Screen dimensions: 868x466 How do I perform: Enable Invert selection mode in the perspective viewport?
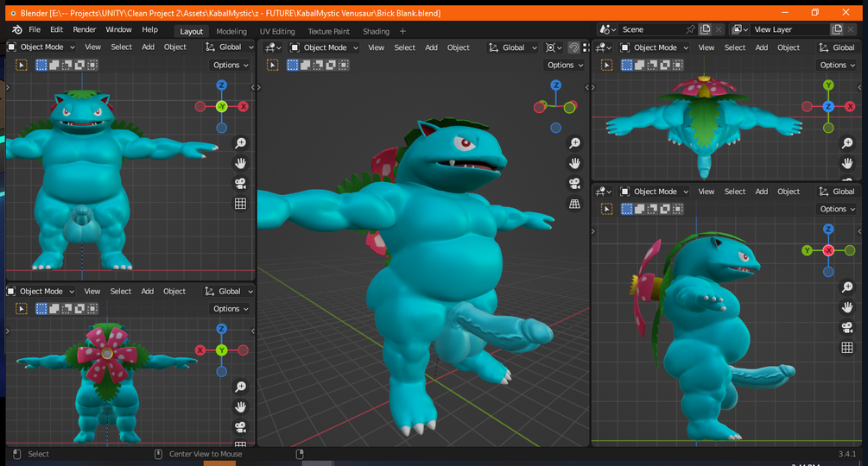tap(331, 66)
